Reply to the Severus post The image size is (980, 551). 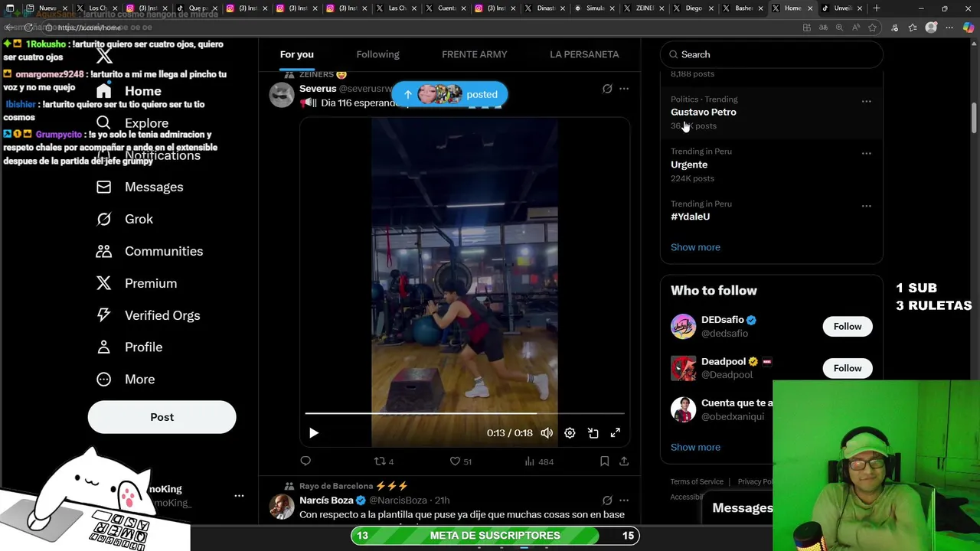tap(305, 461)
